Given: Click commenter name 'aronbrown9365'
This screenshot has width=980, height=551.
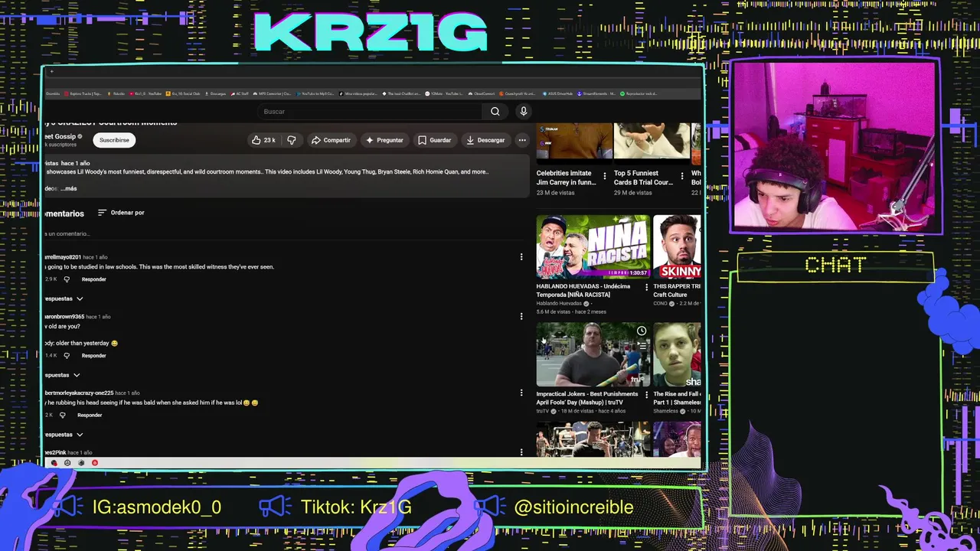Looking at the screenshot, I should (x=64, y=316).
